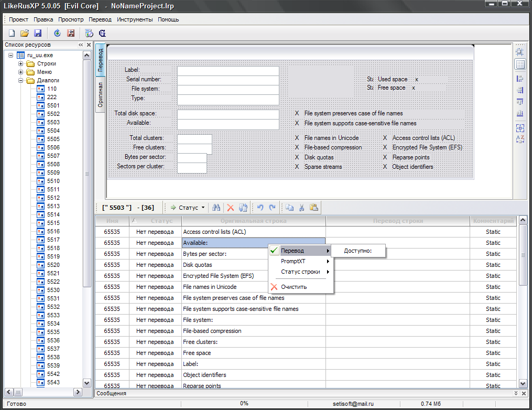Collapse the resource list with the double chevron
532x410 pixels.
coord(81,45)
